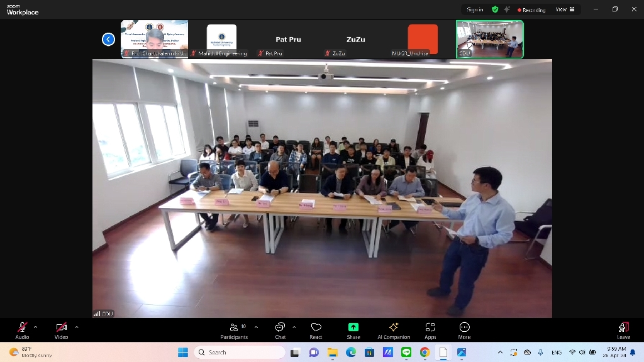Open the View layout menu
This screenshot has width=644, height=362.
pyautogui.click(x=565, y=9)
